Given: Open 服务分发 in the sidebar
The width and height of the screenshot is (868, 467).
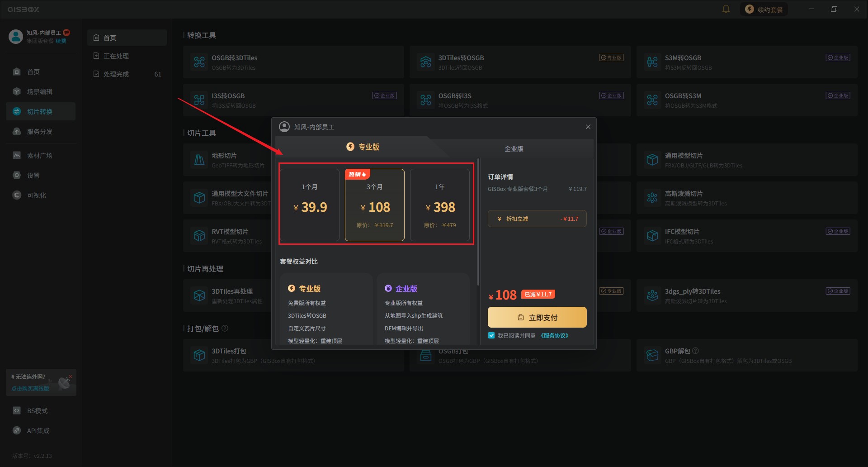Looking at the screenshot, I should 41,131.
